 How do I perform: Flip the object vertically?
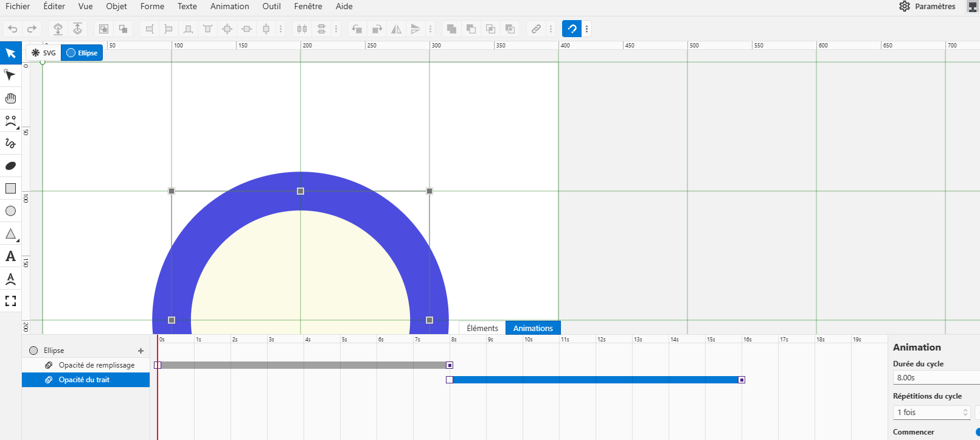coord(415,29)
